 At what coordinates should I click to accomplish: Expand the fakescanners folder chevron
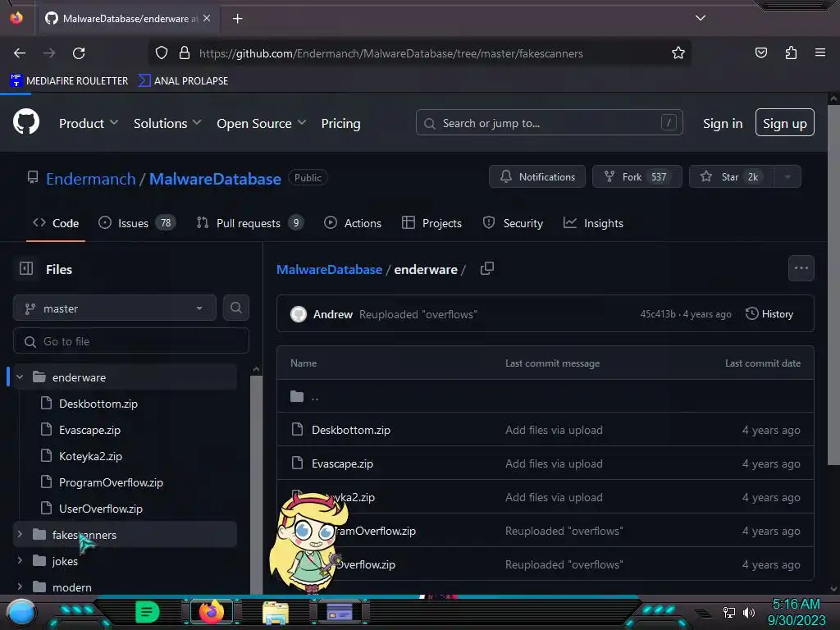[20, 534]
